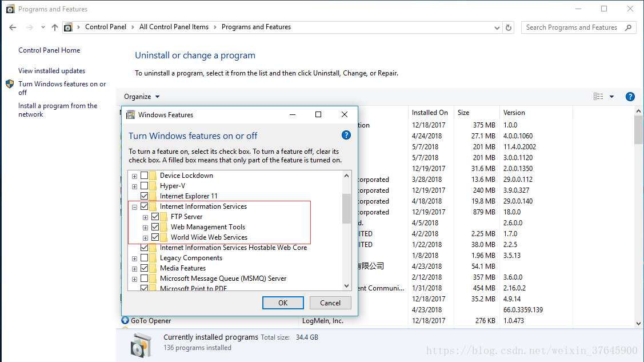This screenshot has height=362, width=644.
Task: Open Control Panel Home link
Action: pyautogui.click(x=49, y=50)
